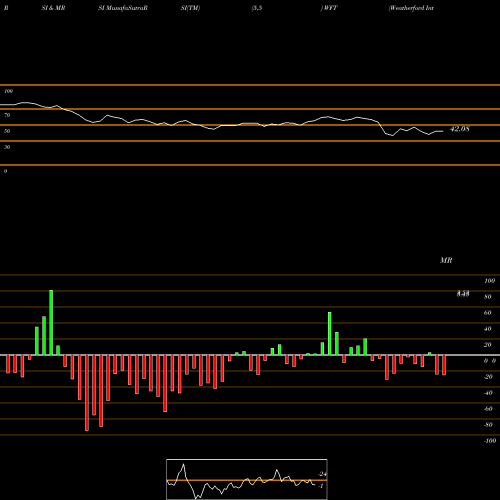Click the 'MR' panel title label
The width and height of the screenshot is (500, 500).
[446, 260]
